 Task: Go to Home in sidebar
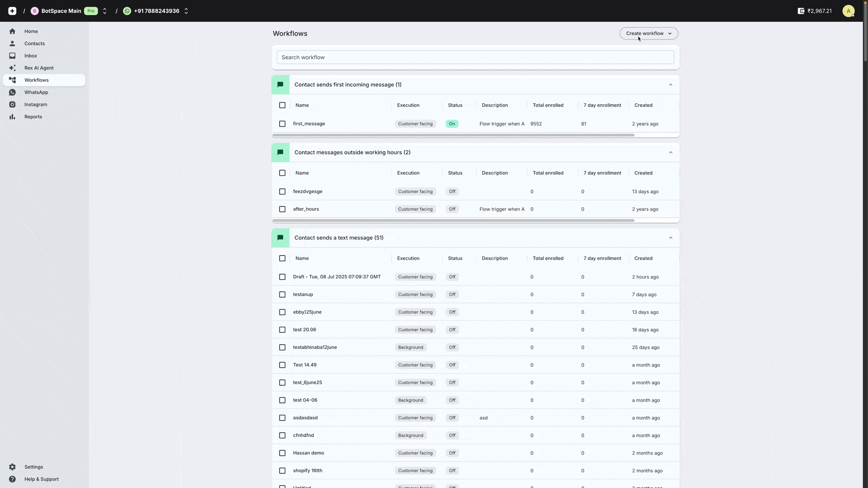click(44, 31)
